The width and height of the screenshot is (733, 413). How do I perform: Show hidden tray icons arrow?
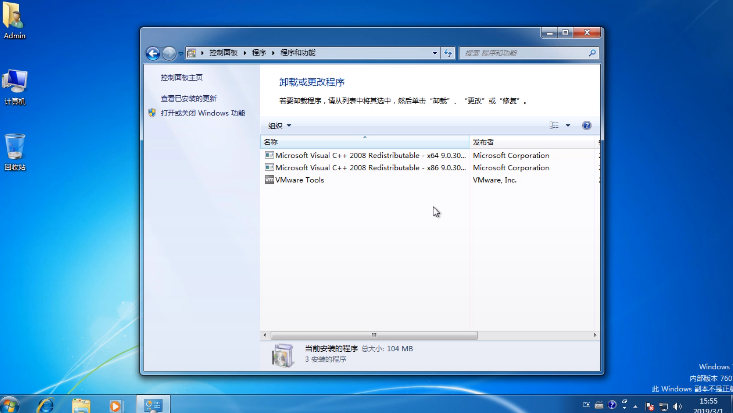coord(635,406)
